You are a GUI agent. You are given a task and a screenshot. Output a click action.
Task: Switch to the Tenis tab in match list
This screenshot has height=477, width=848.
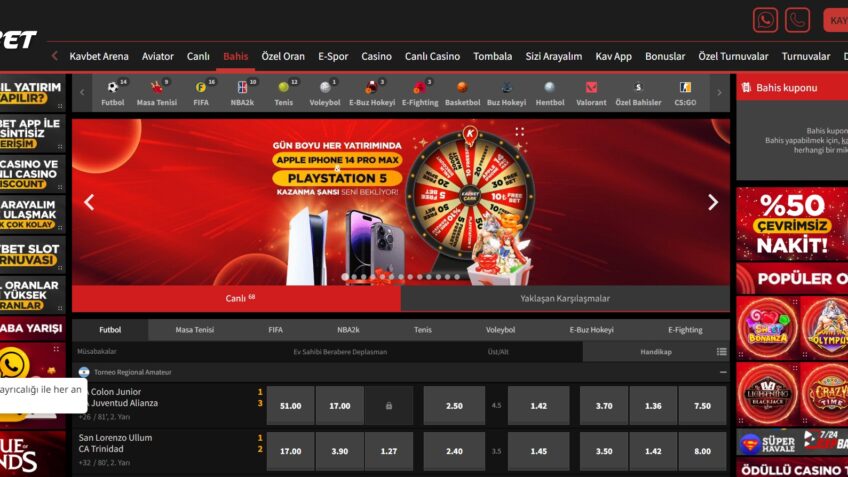pos(423,329)
